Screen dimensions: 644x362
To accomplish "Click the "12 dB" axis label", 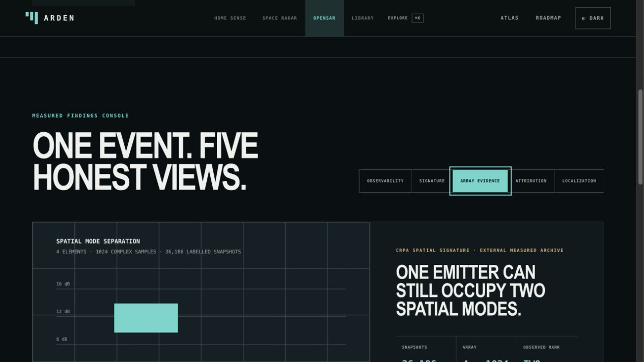I will [63, 312].
